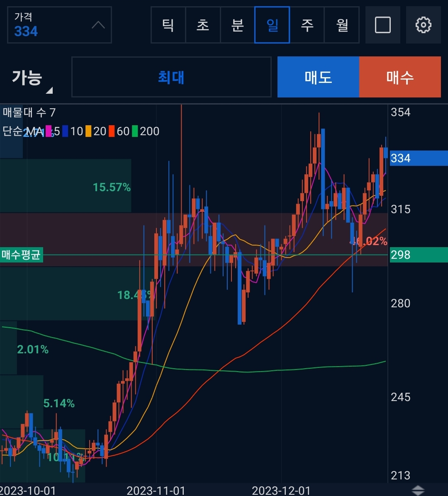Tap the 245 price axis label

click(x=401, y=397)
